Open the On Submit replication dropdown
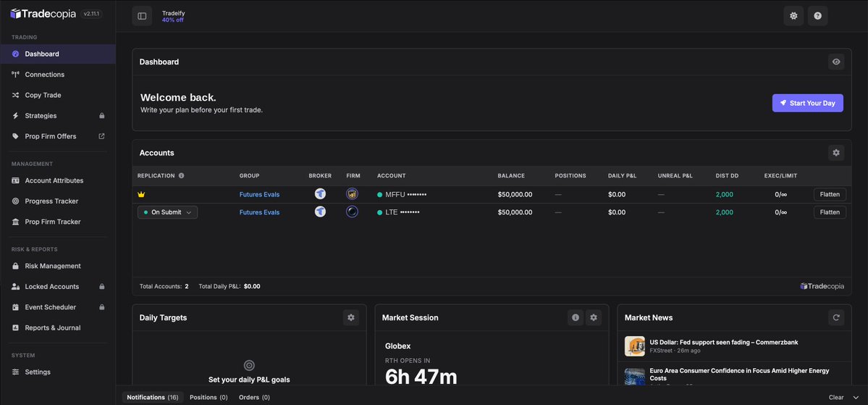Viewport: 868px width, 405px height. coord(167,212)
